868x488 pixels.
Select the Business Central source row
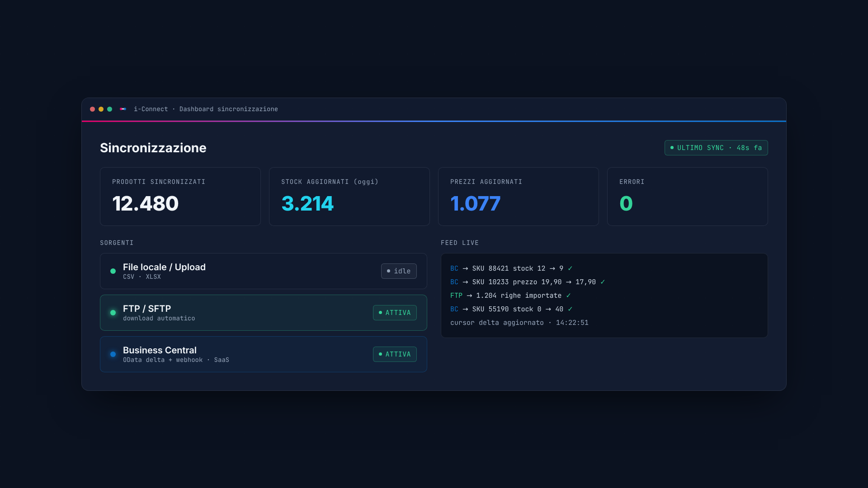[x=264, y=354]
